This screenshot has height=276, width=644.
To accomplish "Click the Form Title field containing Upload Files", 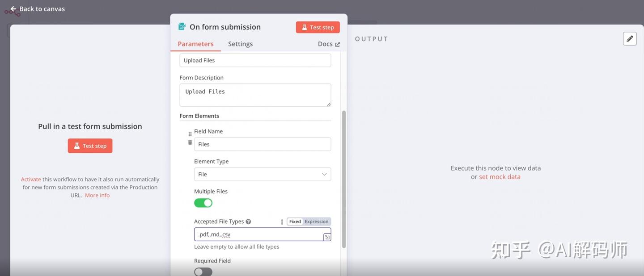I will coord(255,60).
